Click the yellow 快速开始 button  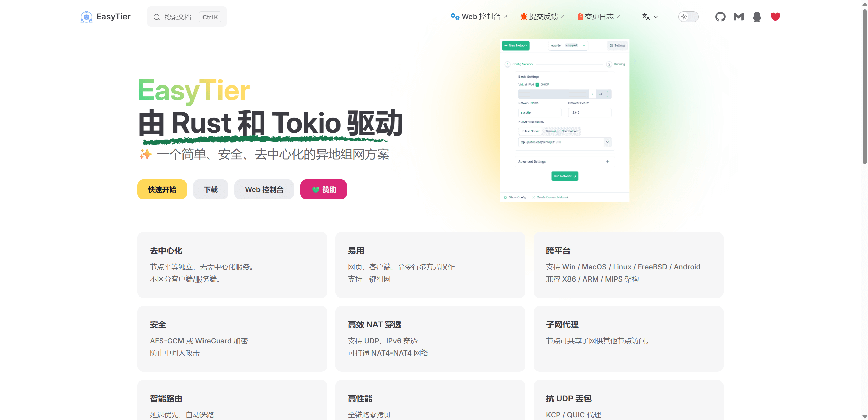[162, 190]
